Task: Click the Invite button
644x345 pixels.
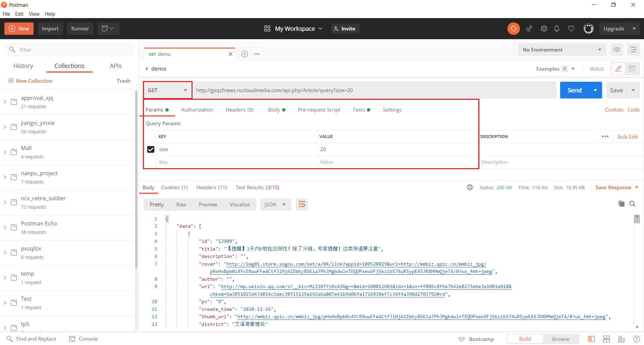Action: pyautogui.click(x=345, y=29)
